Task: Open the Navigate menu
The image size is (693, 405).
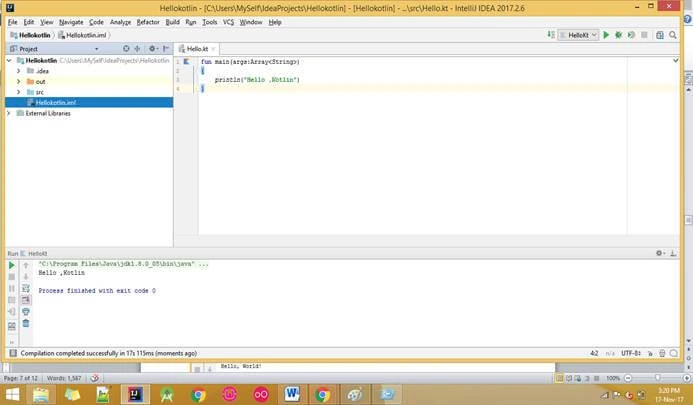Action: click(x=71, y=22)
